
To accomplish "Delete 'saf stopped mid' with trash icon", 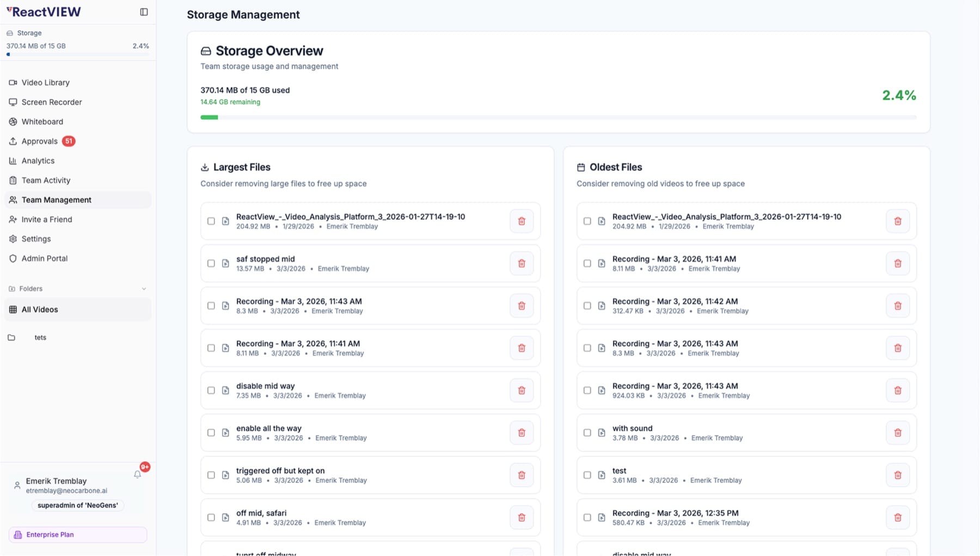I will (x=522, y=263).
